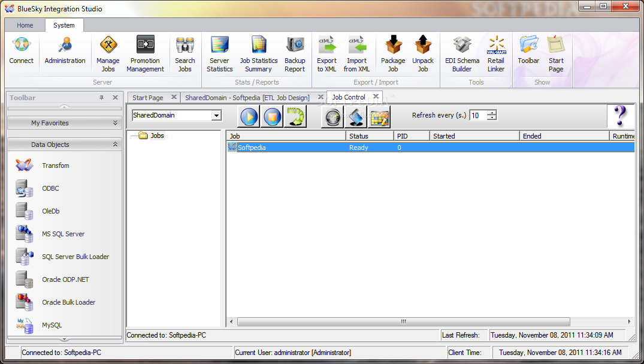Screen dimensions: 644x364
Task: Sort by the Status column header
Action: coord(370,136)
